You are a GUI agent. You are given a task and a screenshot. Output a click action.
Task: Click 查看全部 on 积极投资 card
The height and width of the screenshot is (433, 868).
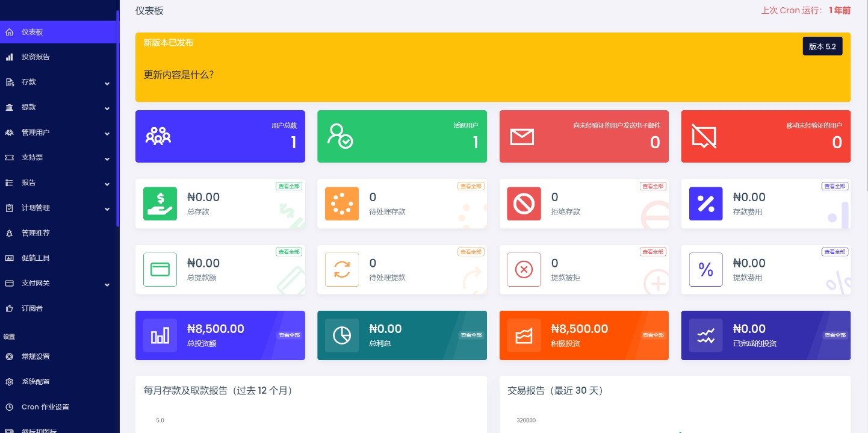[653, 335]
